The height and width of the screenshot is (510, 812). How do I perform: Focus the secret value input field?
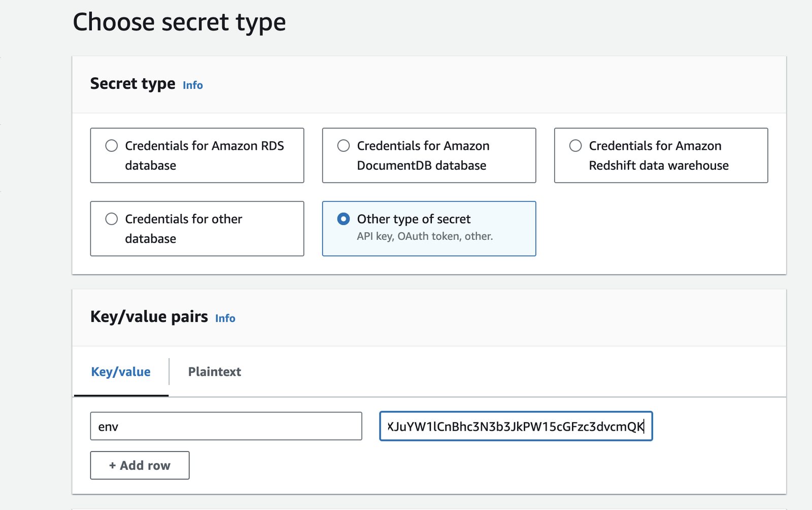pyautogui.click(x=515, y=426)
